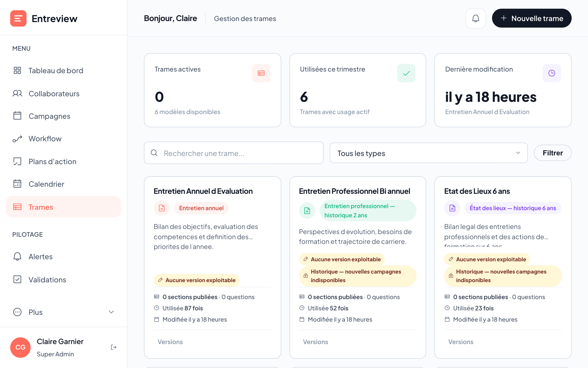Go to Collaborateurs

(63, 93)
